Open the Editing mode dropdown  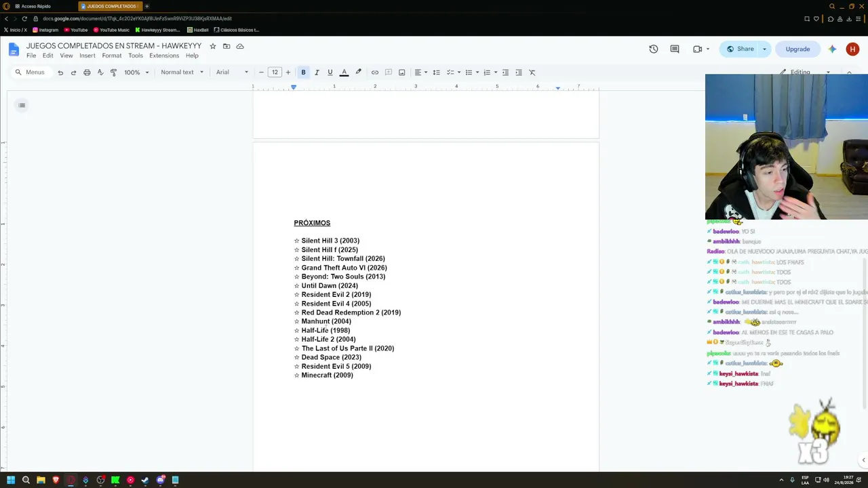pos(804,72)
